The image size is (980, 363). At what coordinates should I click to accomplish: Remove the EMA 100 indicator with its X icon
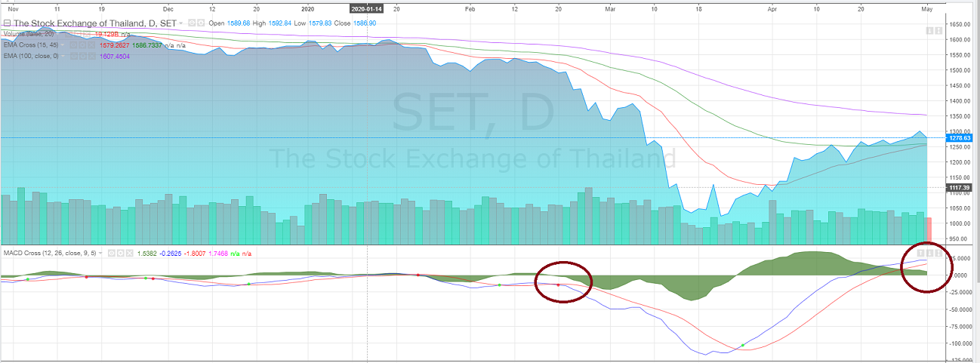coord(91,56)
